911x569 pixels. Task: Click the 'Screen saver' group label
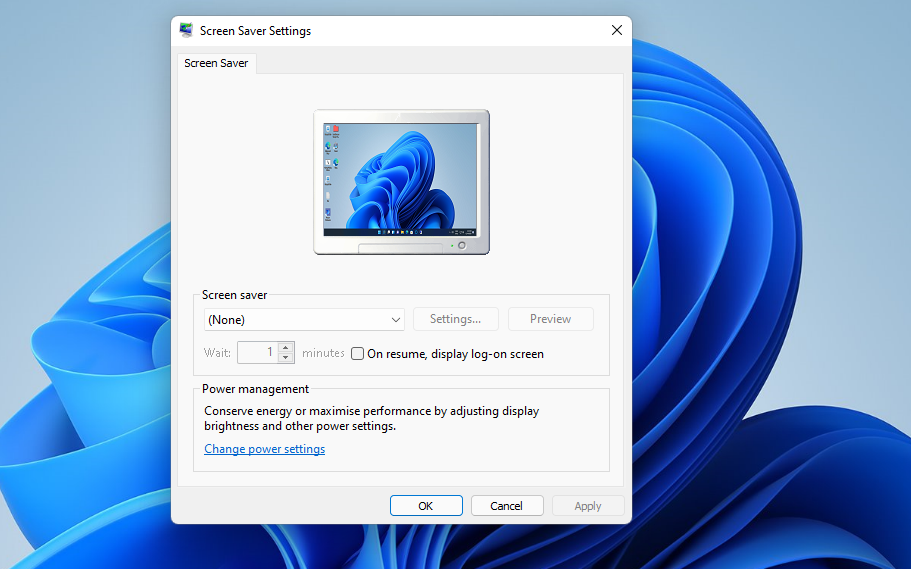coord(234,295)
